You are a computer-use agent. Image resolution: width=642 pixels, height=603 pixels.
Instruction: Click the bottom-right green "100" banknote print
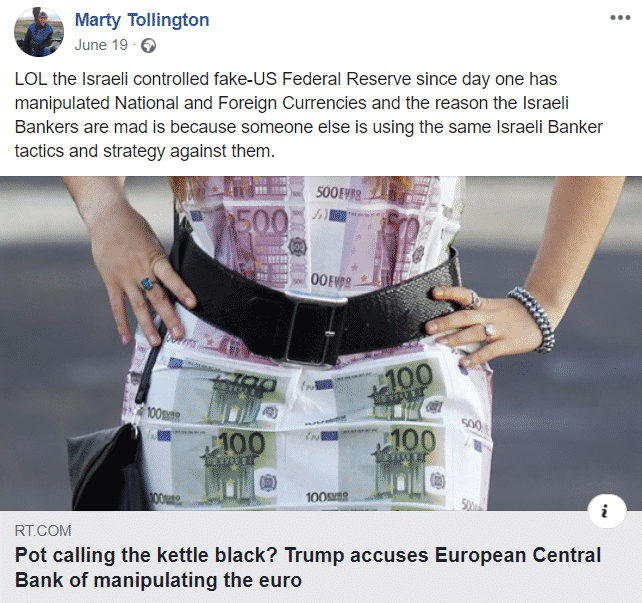pyautogui.click(x=389, y=464)
